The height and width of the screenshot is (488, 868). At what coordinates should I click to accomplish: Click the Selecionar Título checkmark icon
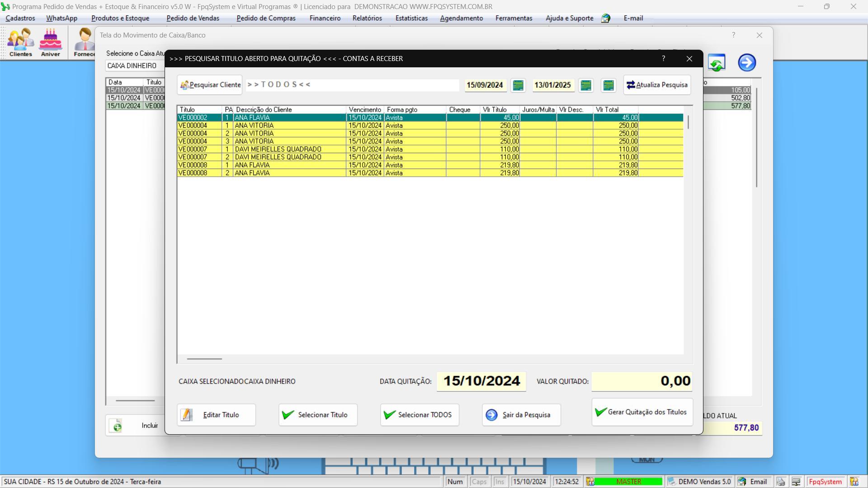pos(289,415)
